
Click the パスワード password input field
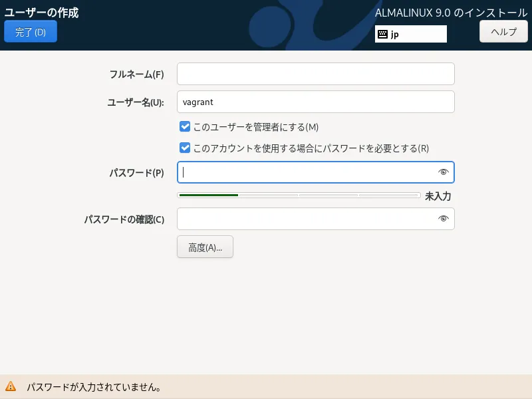pyautogui.click(x=315, y=172)
